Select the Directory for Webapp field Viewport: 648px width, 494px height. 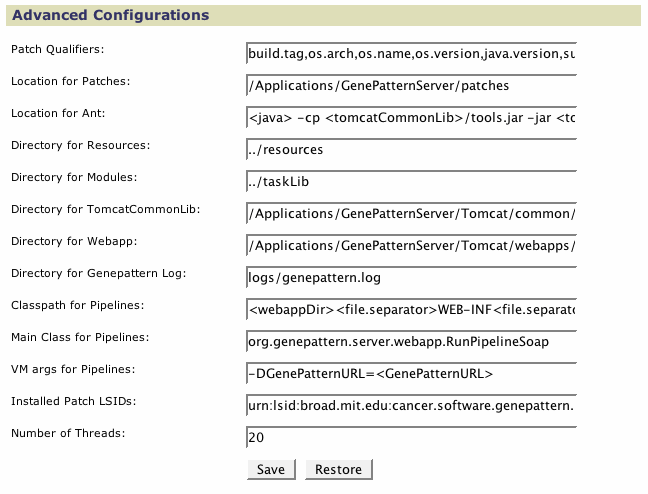[x=411, y=245]
